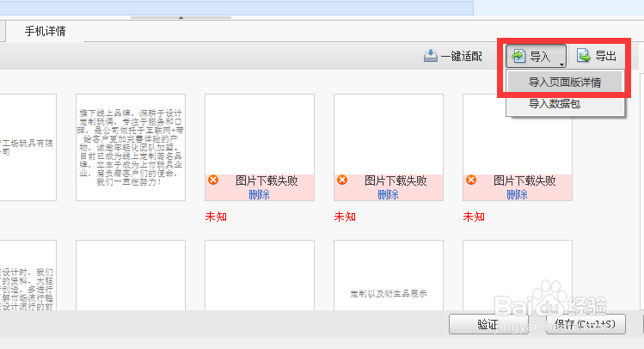Click 删除 link under third failed image
Viewport: 644px width, 349px height.
pos(517,194)
